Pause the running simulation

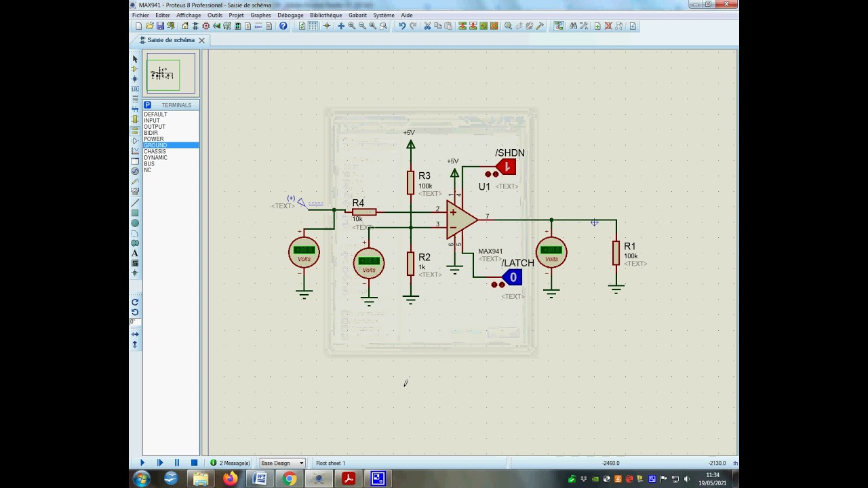tap(177, 463)
